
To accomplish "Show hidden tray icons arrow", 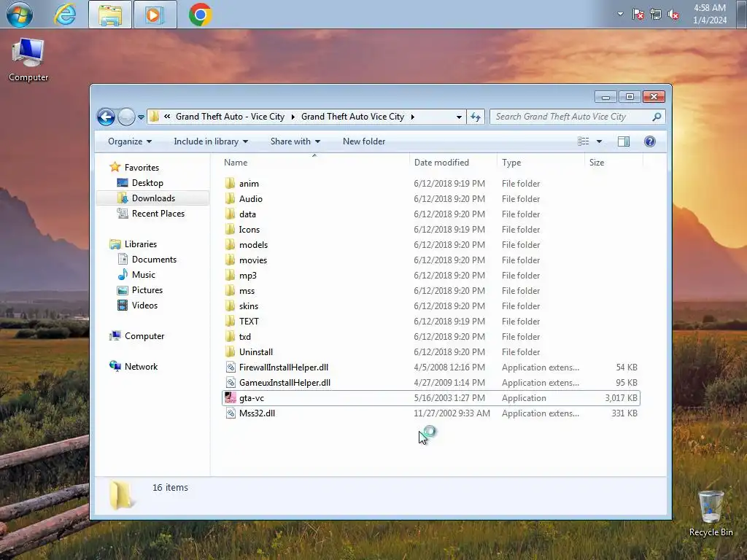I will 620,14.
